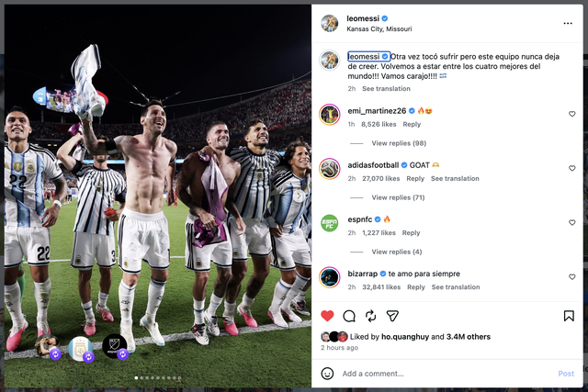Click in the Add a comment field
Screen dimensions: 588x392
click(x=447, y=374)
